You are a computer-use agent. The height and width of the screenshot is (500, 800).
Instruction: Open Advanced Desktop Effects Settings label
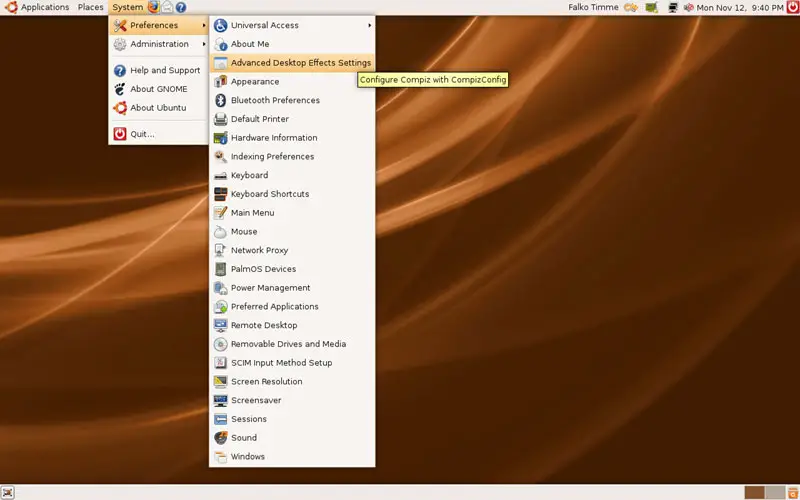tap(301, 63)
